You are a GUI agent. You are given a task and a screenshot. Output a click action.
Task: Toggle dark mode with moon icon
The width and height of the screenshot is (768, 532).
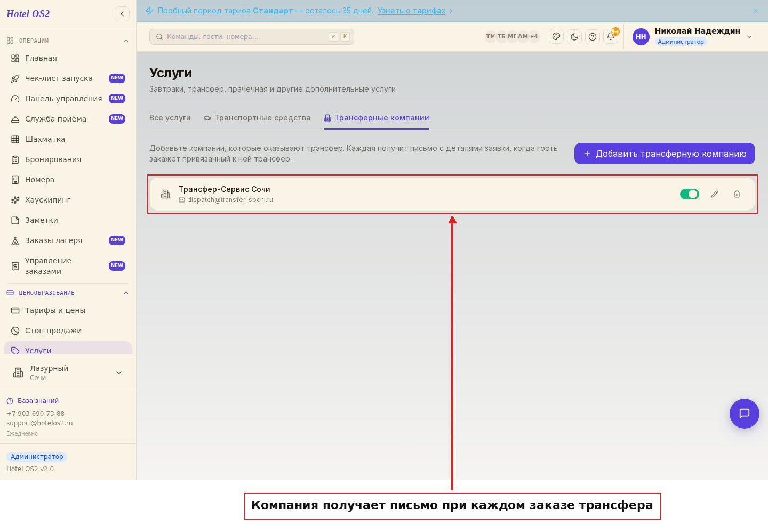pyautogui.click(x=574, y=37)
